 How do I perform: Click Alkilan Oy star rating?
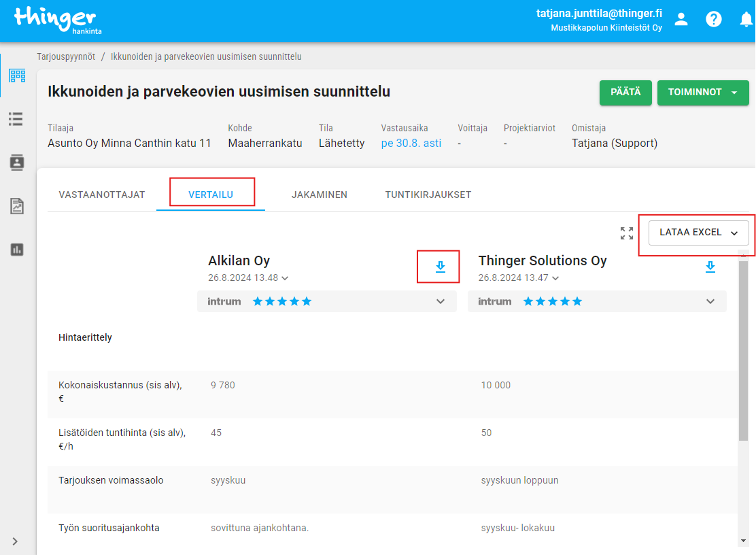(282, 301)
